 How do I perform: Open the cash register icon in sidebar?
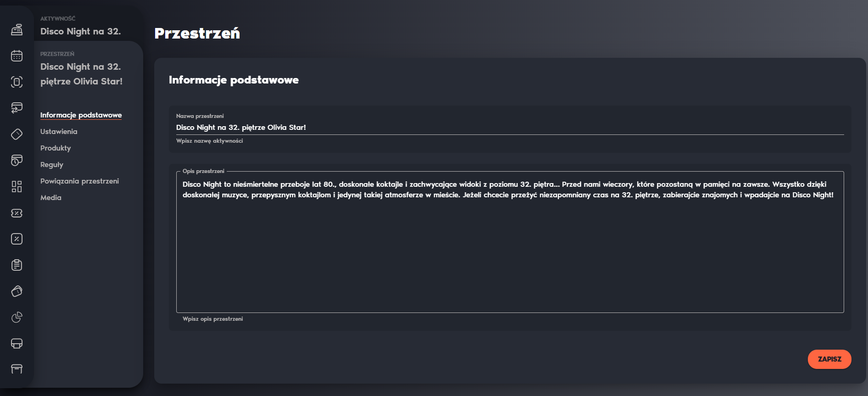click(17, 30)
